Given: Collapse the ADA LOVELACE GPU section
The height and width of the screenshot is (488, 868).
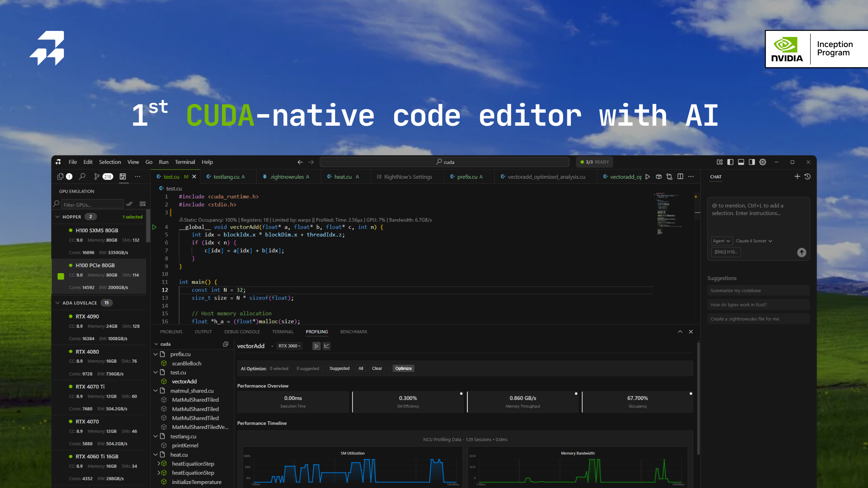Looking at the screenshot, I should click(57, 302).
